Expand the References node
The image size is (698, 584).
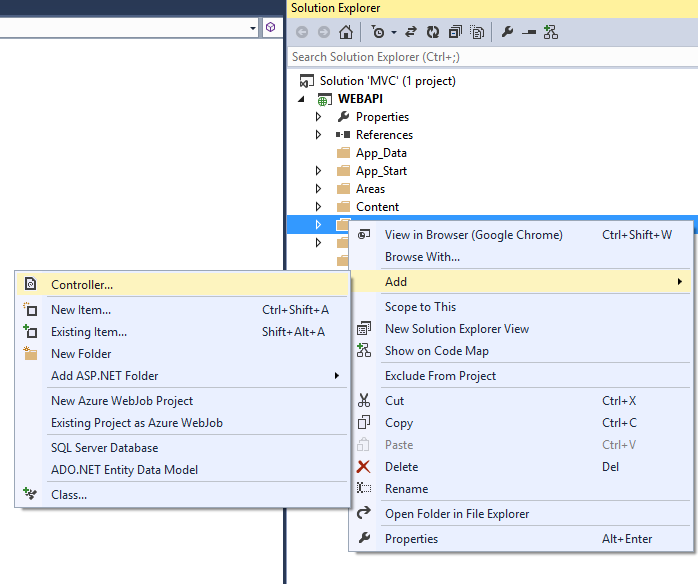click(x=318, y=134)
